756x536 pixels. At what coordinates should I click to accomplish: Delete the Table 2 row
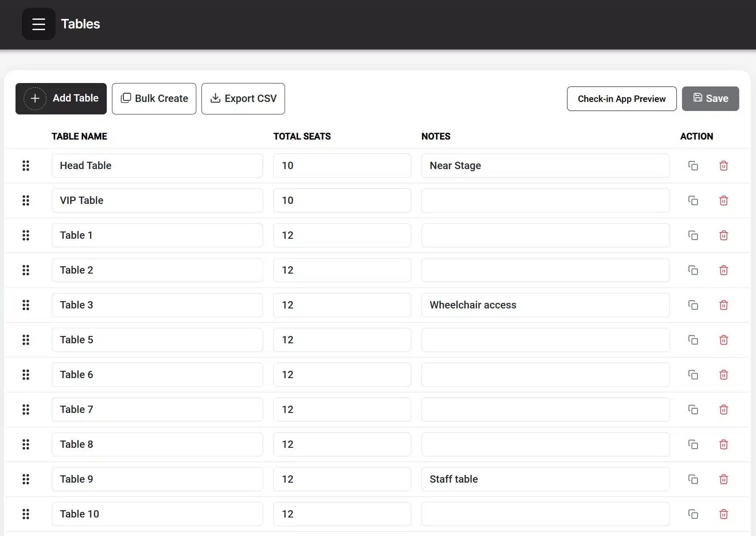point(723,270)
